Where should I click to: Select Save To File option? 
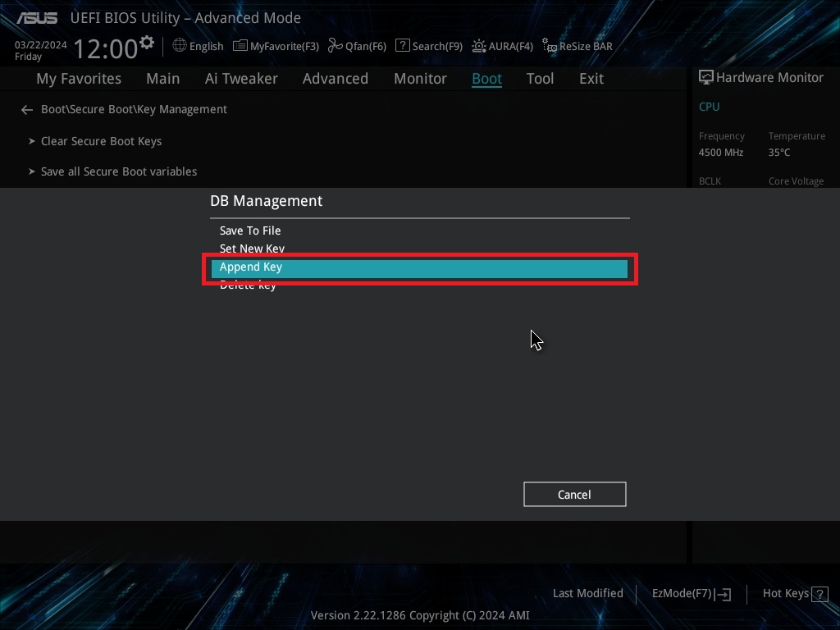coord(250,231)
